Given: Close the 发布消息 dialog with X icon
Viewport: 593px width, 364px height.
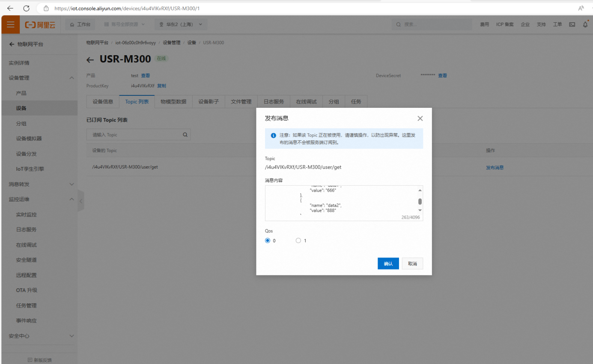Looking at the screenshot, I should point(420,118).
